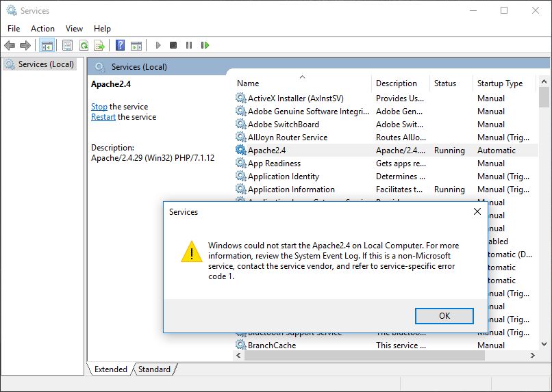
Task: Maximize the Services window
Action: coord(504,10)
